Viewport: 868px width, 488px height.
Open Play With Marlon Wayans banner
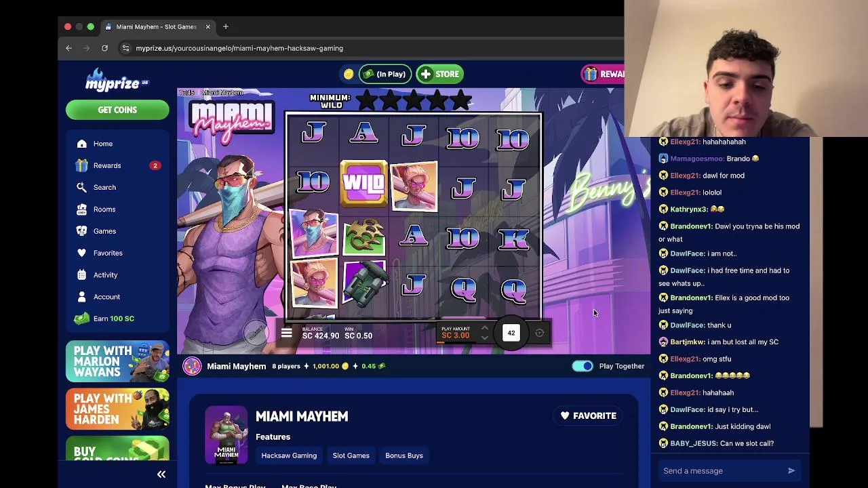117,361
